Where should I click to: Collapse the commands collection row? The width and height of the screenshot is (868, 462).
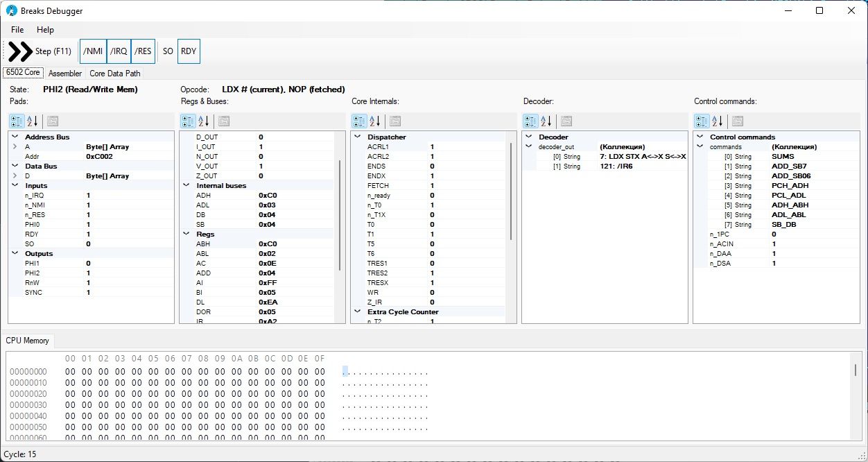[700, 147]
